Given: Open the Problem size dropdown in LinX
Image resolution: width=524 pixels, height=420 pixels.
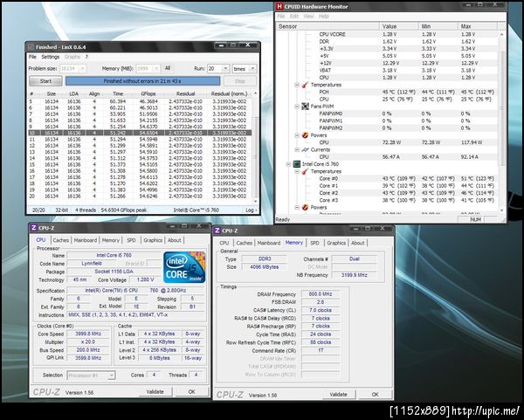Looking at the screenshot, I should click(82, 69).
